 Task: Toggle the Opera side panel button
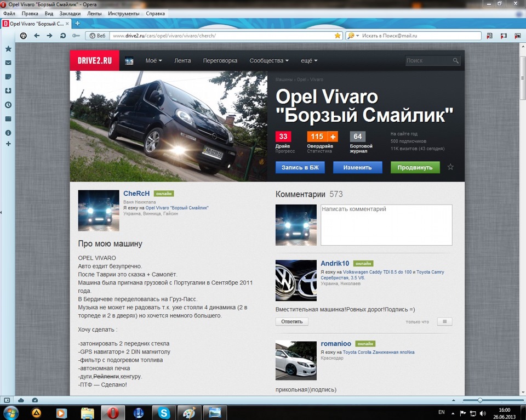point(7,400)
